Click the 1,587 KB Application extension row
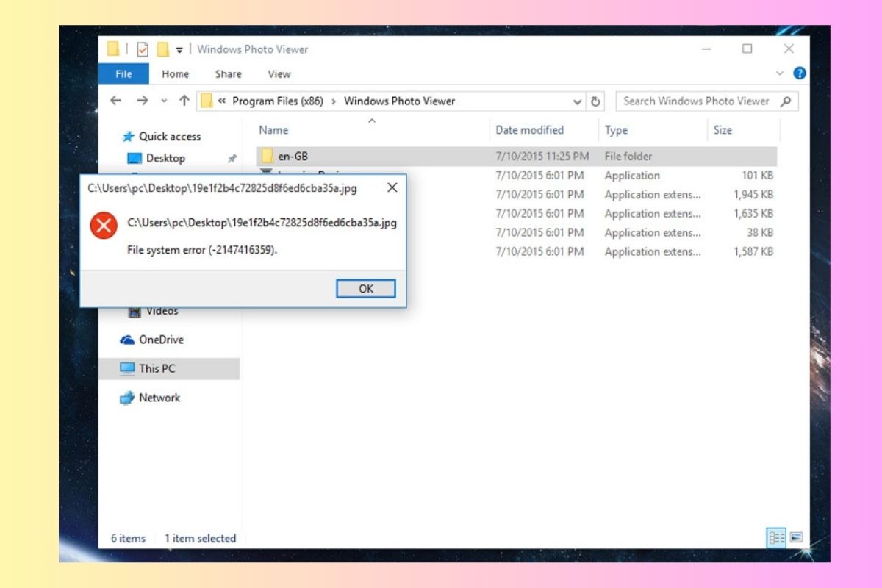This screenshot has width=882, height=588. (x=517, y=251)
